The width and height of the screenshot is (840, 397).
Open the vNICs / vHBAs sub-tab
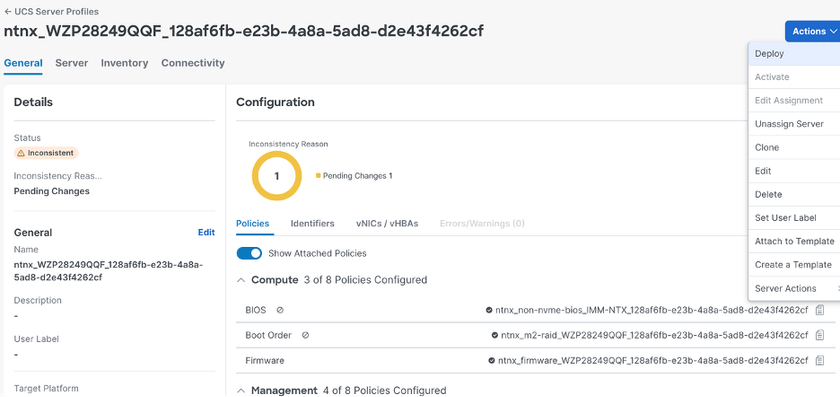pos(387,223)
